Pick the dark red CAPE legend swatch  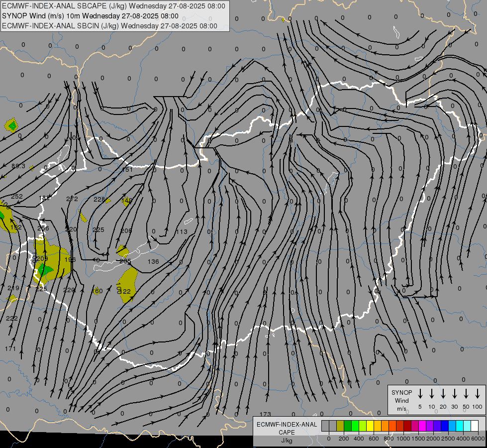pos(407,426)
